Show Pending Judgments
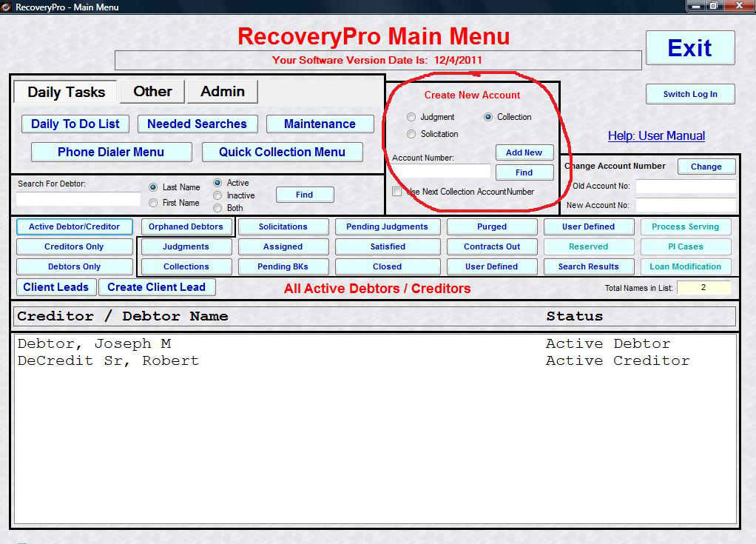The width and height of the screenshot is (756, 544). coord(387,226)
